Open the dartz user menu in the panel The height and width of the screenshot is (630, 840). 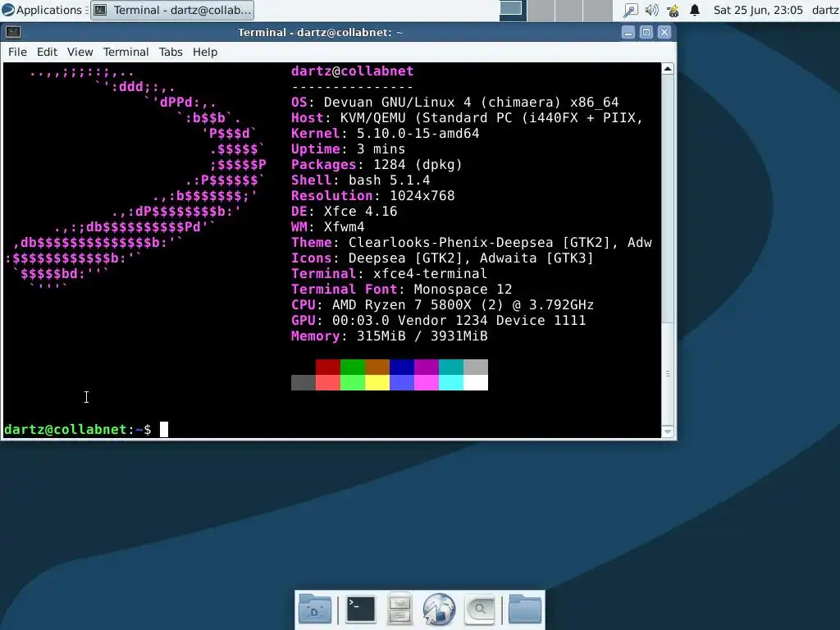coord(825,10)
